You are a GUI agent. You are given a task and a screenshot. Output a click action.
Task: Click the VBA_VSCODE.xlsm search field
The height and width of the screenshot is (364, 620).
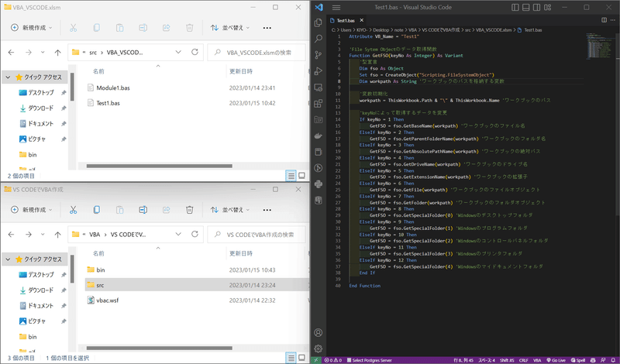257,53
